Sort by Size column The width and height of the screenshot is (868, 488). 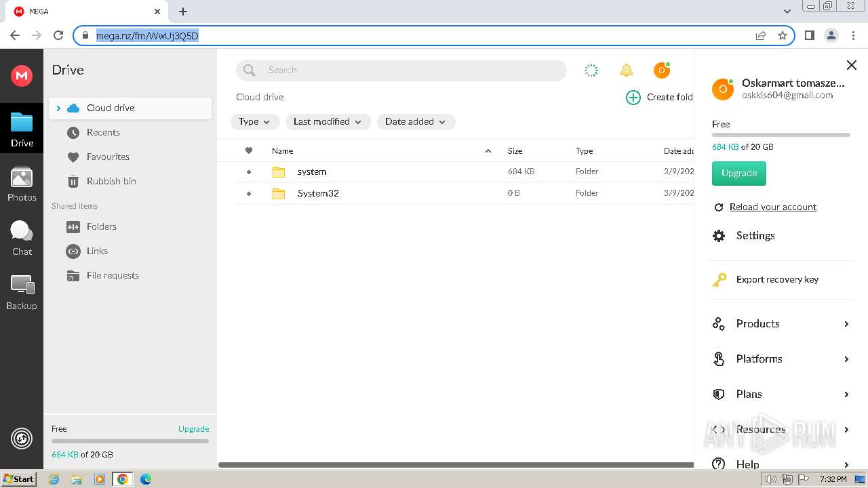pyautogui.click(x=515, y=151)
